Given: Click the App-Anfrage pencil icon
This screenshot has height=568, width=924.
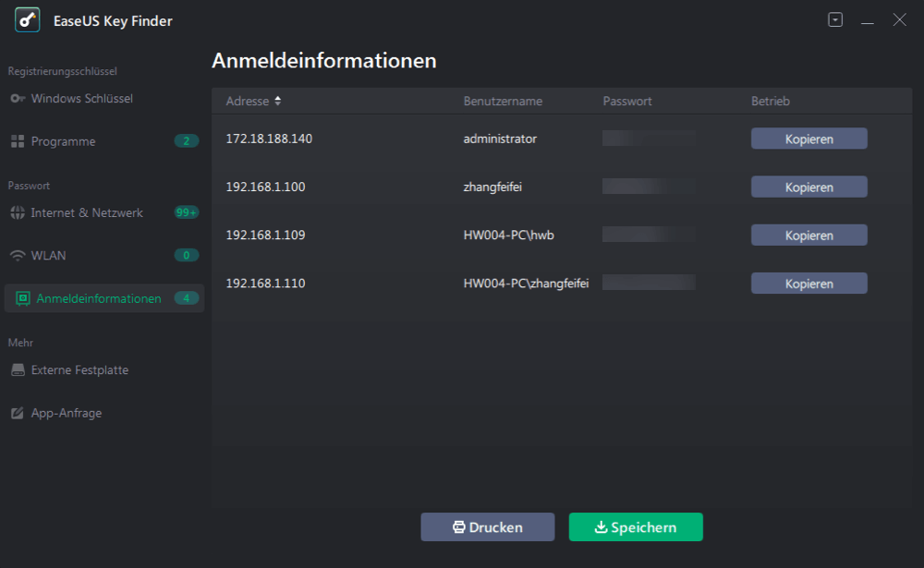Looking at the screenshot, I should tap(18, 413).
